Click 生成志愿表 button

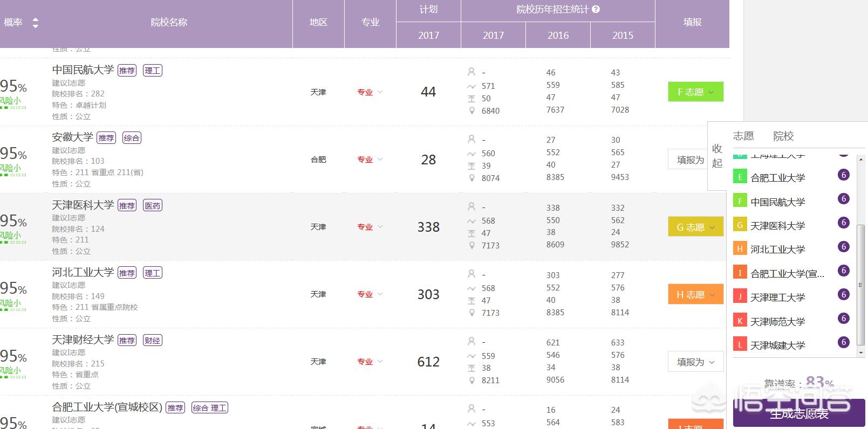click(x=799, y=414)
